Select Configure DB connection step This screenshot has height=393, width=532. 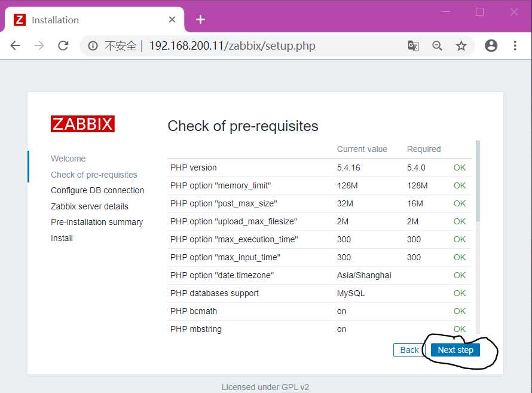pyautogui.click(x=97, y=190)
